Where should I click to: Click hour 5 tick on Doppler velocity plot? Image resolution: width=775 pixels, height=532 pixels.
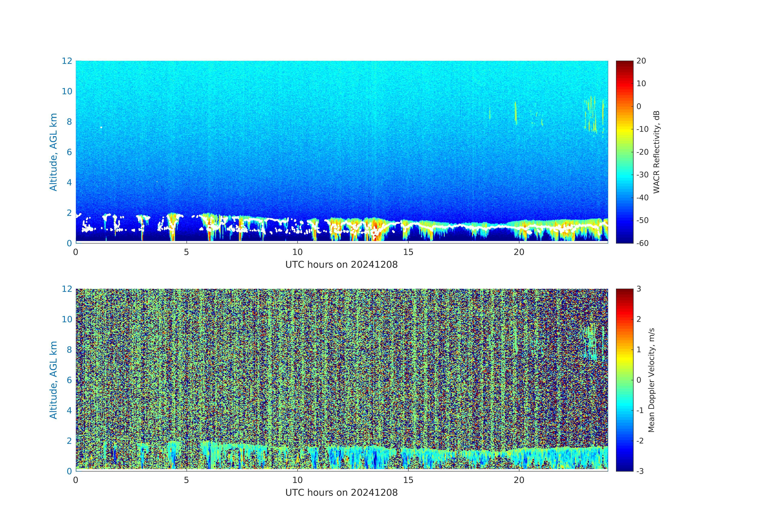186,480
